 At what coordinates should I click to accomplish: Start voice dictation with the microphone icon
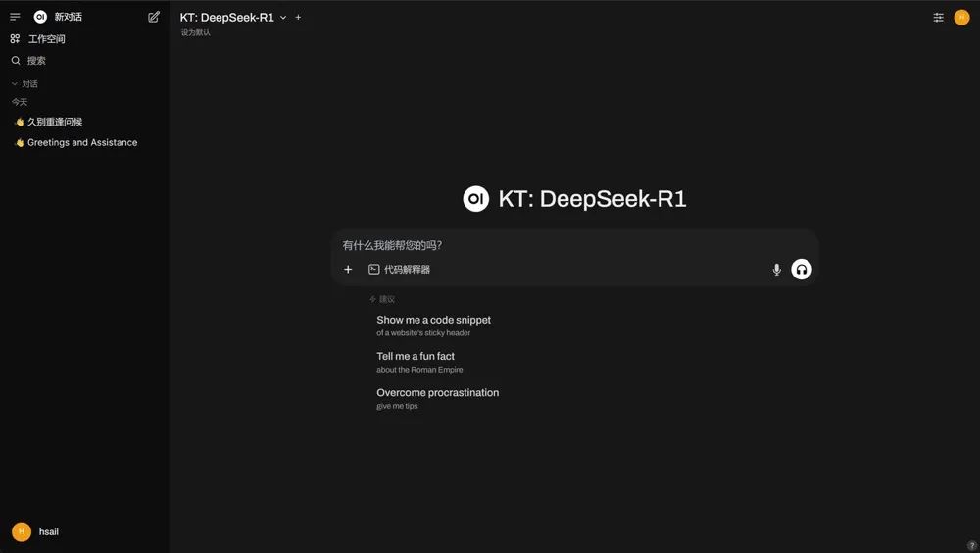click(776, 270)
